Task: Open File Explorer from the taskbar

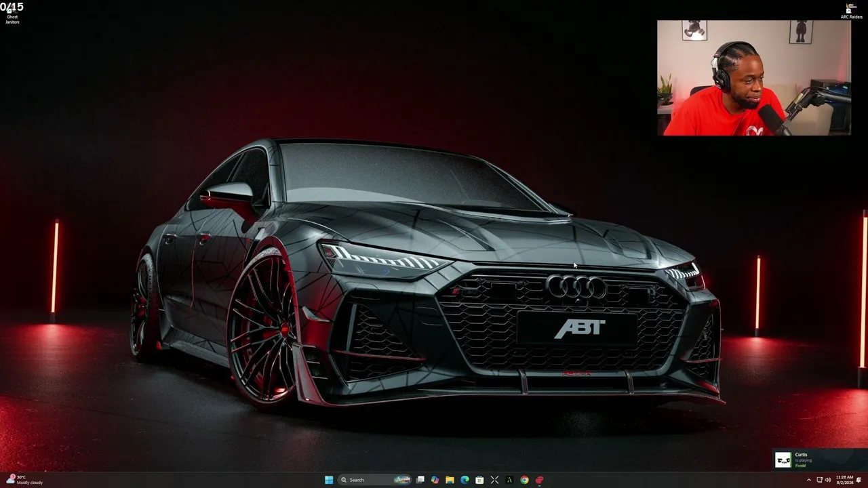Action: click(450, 480)
